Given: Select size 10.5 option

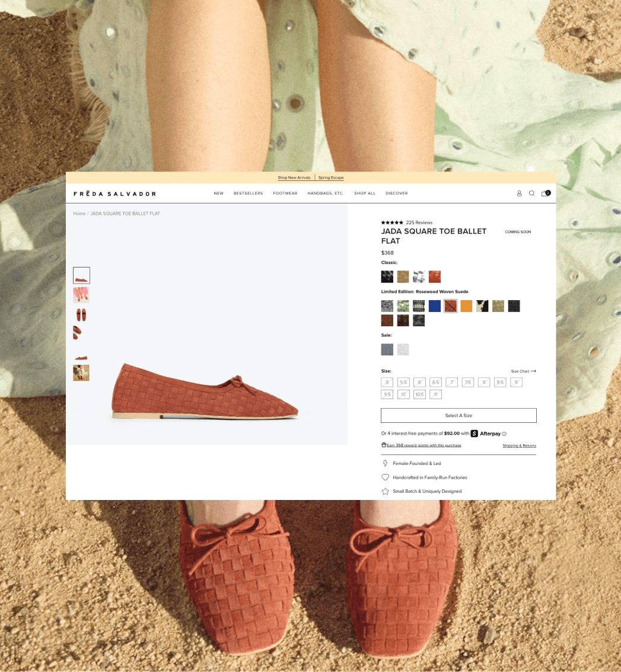Looking at the screenshot, I should [x=419, y=394].
